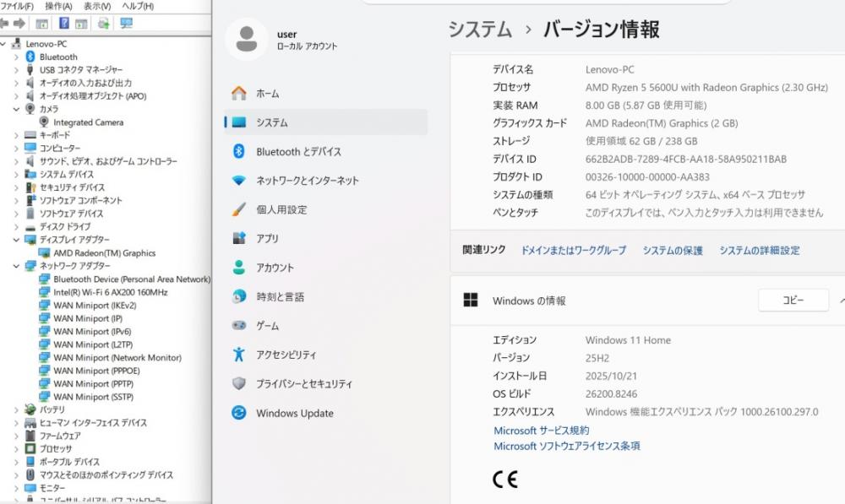Open the ファイル(F) menu in Device Manager

[x=17, y=6]
